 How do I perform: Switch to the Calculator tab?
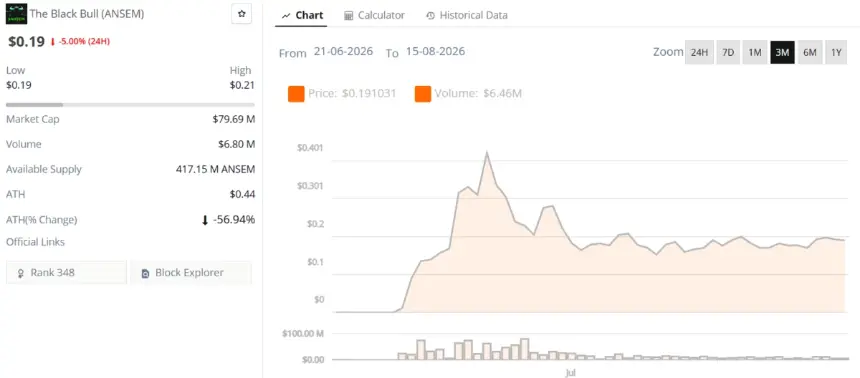(375, 15)
